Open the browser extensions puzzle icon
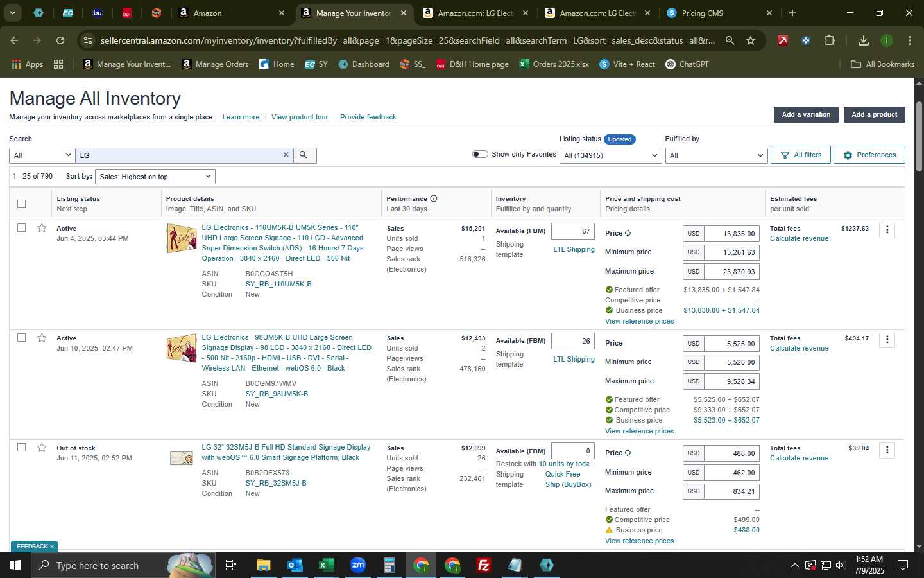 coord(829,40)
